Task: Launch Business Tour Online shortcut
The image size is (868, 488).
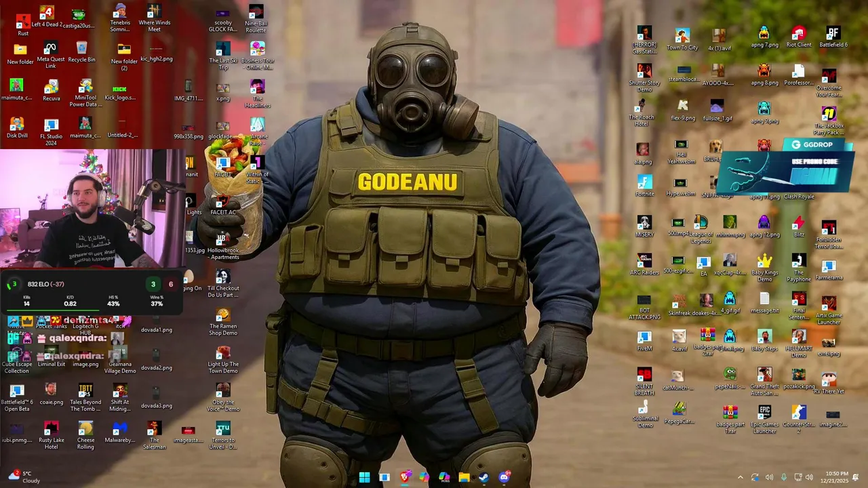Action: [x=257, y=56]
